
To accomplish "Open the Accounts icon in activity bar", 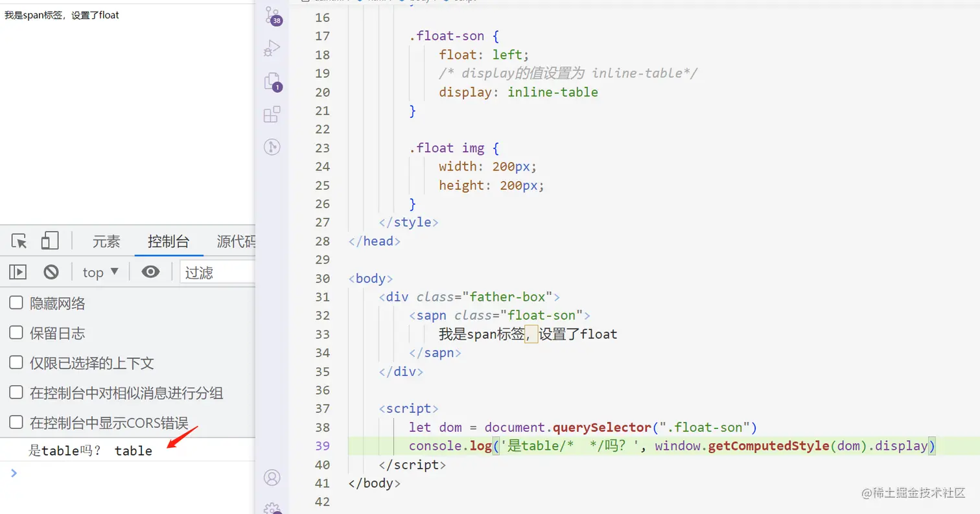I will [x=272, y=478].
